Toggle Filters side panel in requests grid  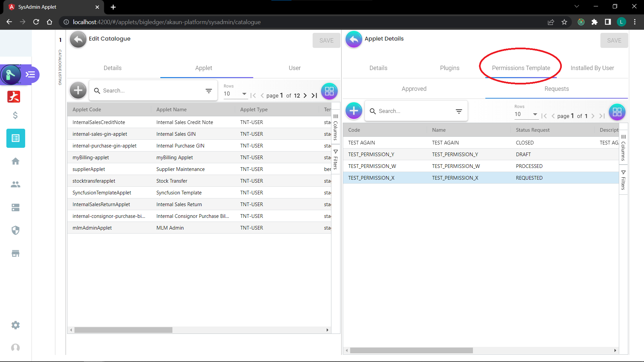click(x=623, y=180)
